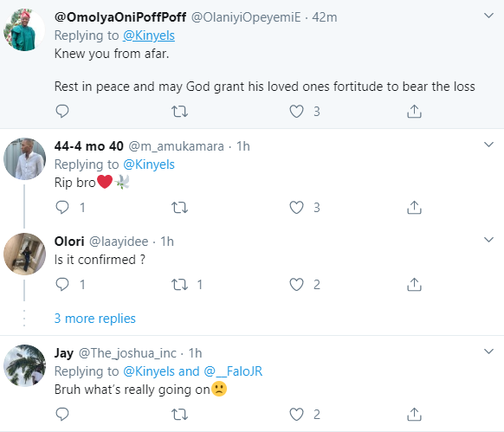504x432 pixels.
Task: Open dropdown menu on 44-4 mo 40's tweet
Action: (x=488, y=145)
